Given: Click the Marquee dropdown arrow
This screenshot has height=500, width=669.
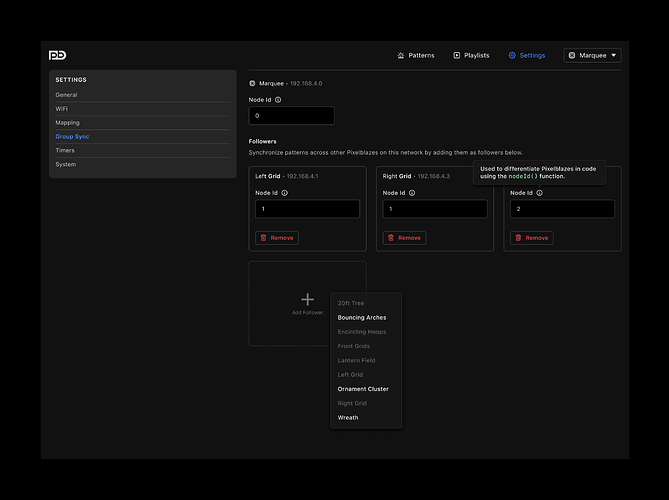Looking at the screenshot, I should click(x=614, y=55).
